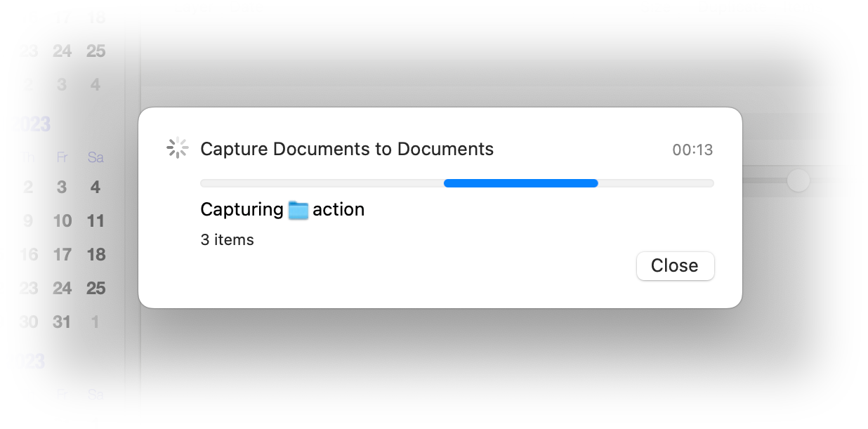Click the blue folder icon beside action
Screen dimensions: 868x429
(298, 210)
